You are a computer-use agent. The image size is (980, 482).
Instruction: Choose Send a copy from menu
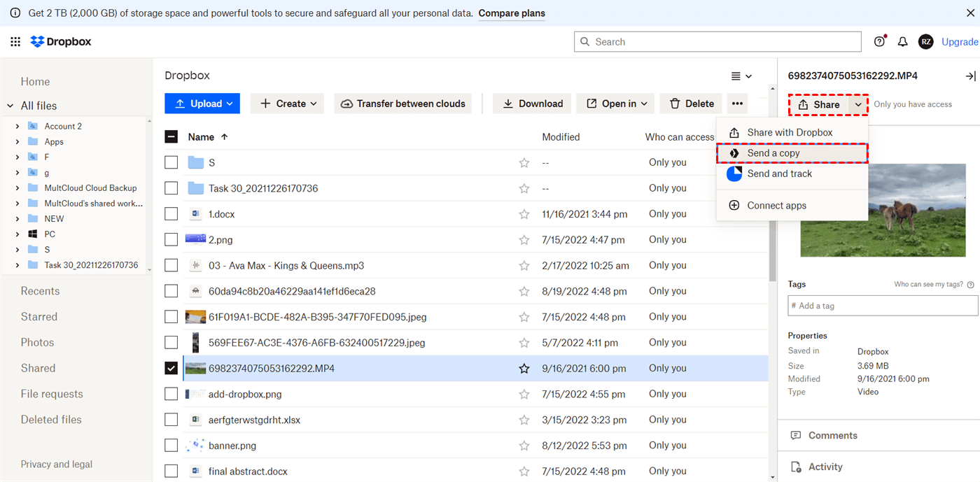(x=773, y=153)
